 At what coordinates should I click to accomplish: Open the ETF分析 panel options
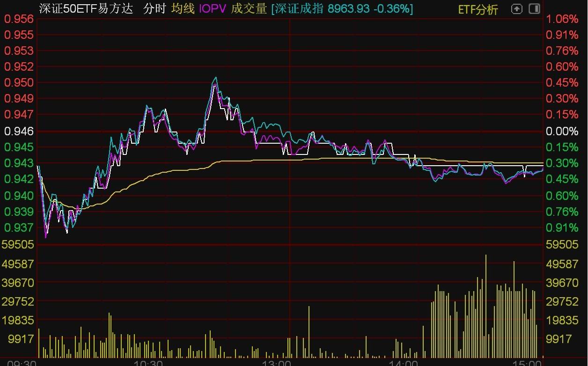(x=476, y=8)
